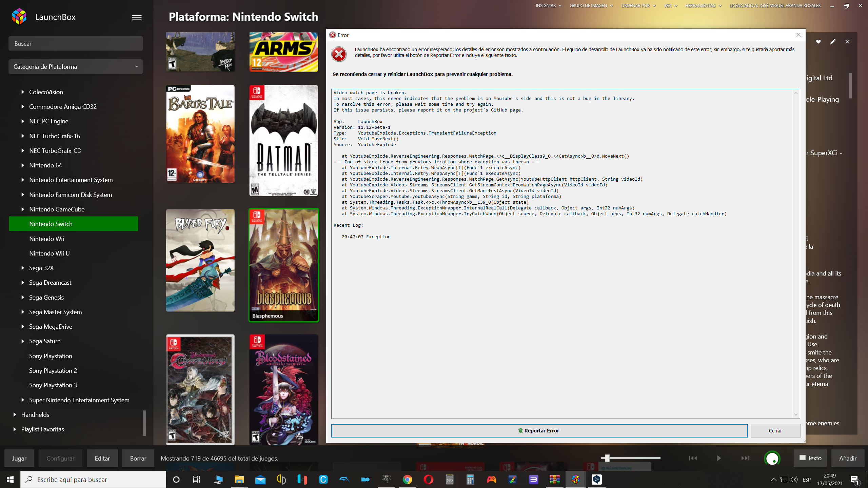Open Google Chrome from taskbar
868x488 pixels.
click(x=407, y=480)
